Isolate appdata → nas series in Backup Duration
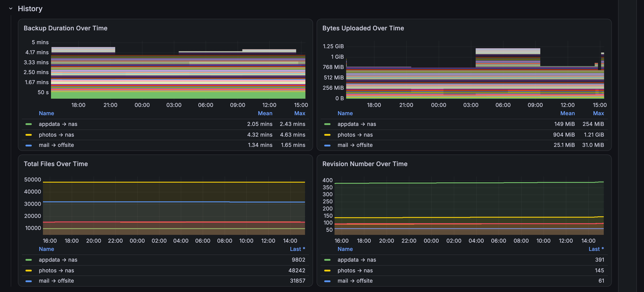 point(58,124)
